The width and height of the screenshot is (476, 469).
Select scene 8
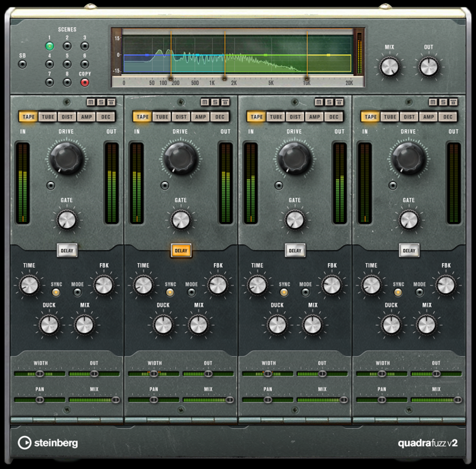[67, 82]
